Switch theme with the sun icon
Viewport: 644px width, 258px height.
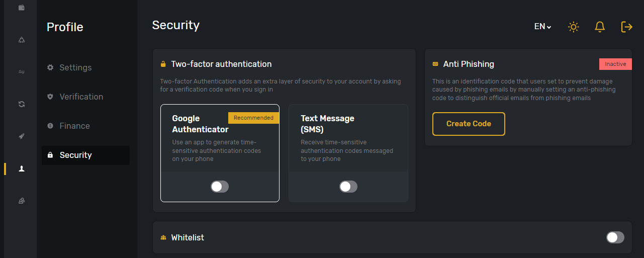(573, 27)
